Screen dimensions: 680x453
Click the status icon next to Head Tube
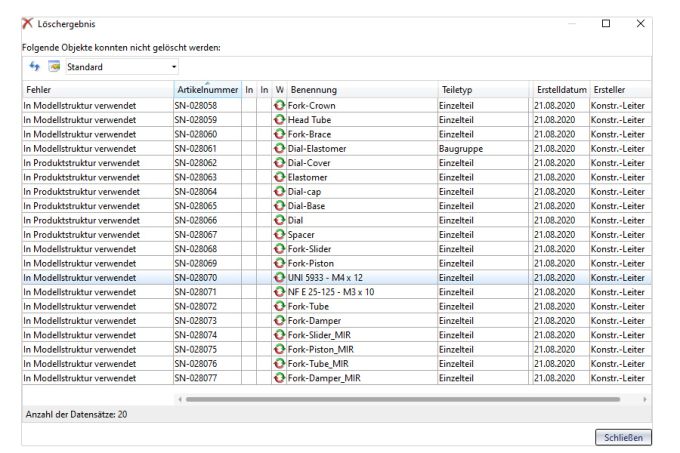point(280,118)
